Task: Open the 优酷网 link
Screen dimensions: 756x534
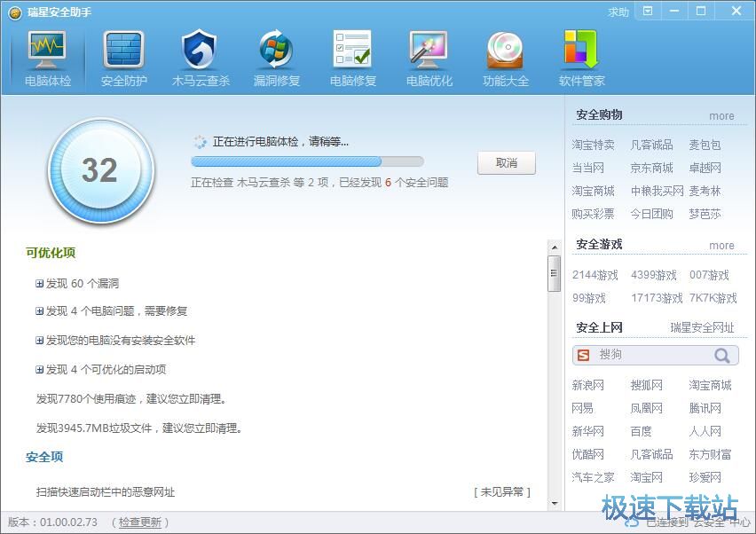Action: click(x=587, y=454)
